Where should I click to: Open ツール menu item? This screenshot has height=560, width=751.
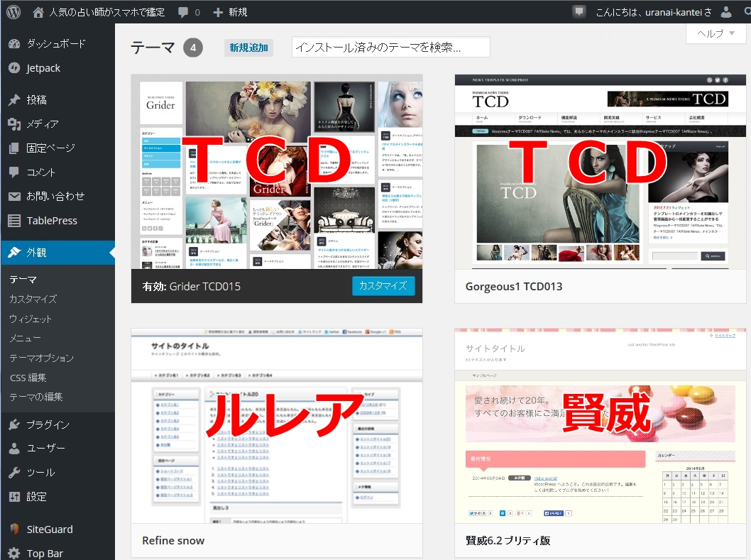tap(57, 472)
